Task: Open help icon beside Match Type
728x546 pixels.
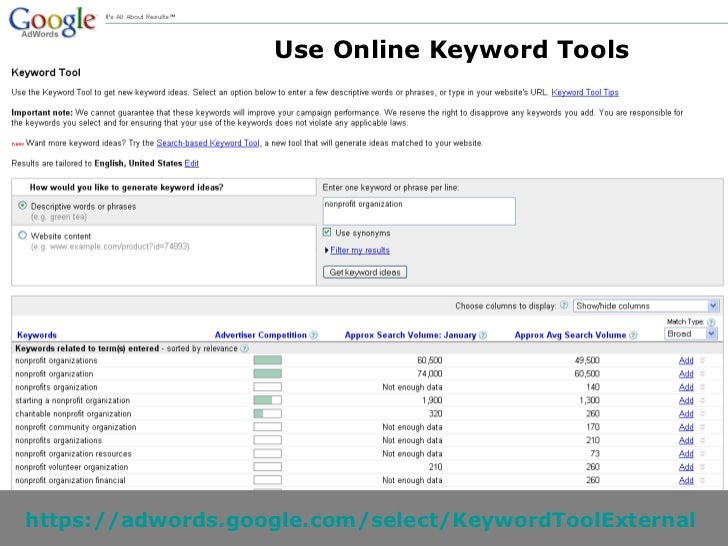Action: click(711, 322)
